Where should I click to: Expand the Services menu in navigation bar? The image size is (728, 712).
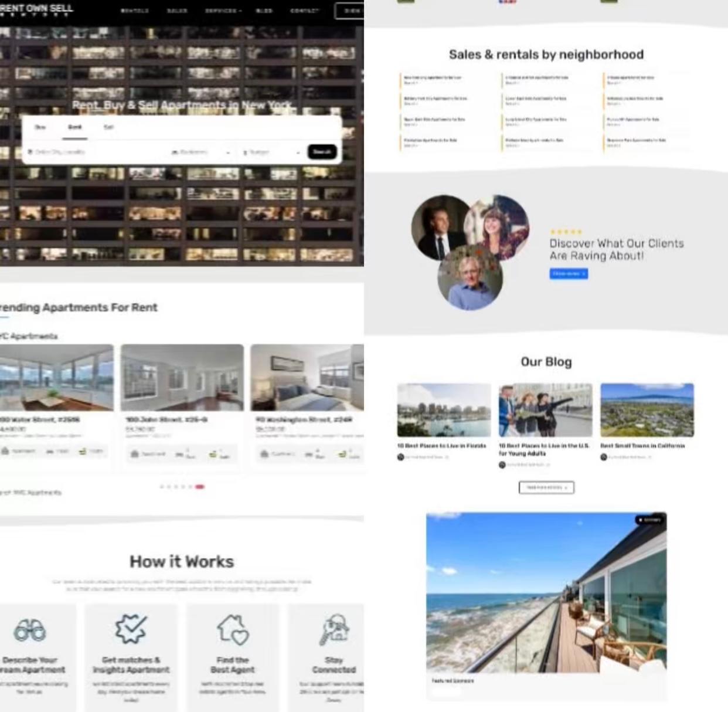click(x=223, y=11)
